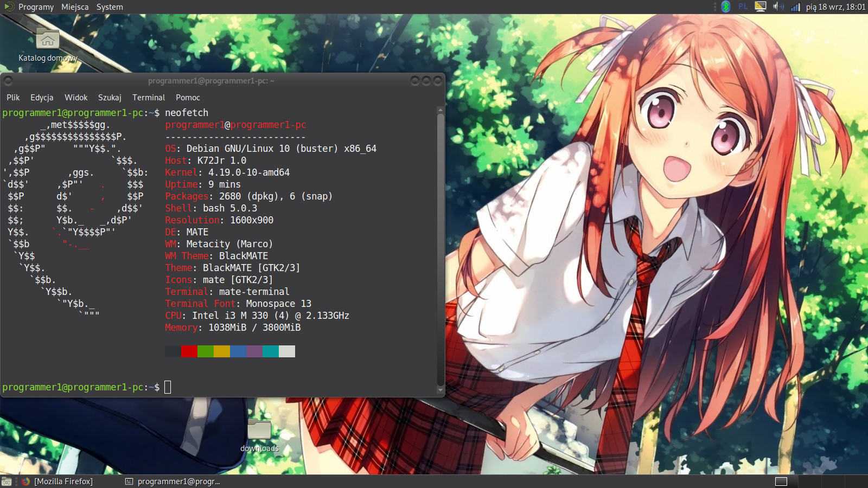
Task: Open the Szukaj menu in the terminal
Action: 110,98
